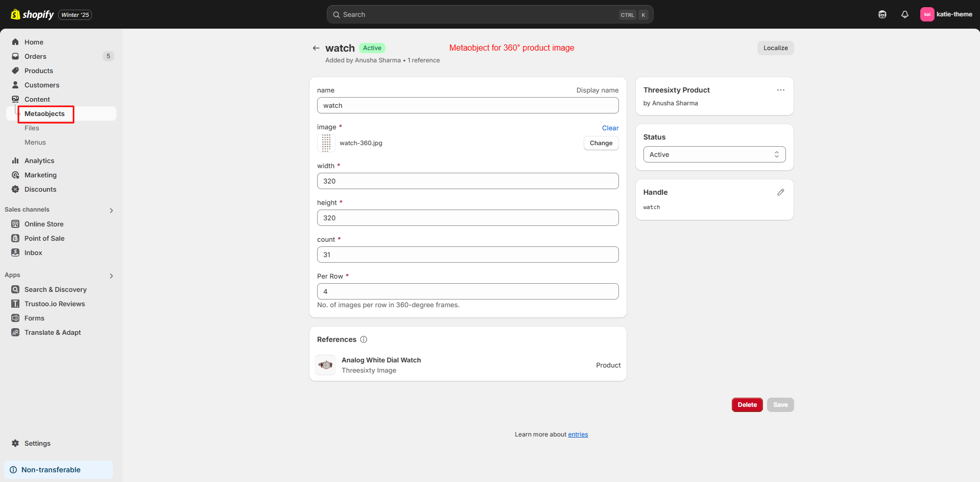The height and width of the screenshot is (482, 980).
Task: Open Settings in the sidebar
Action: (x=37, y=443)
